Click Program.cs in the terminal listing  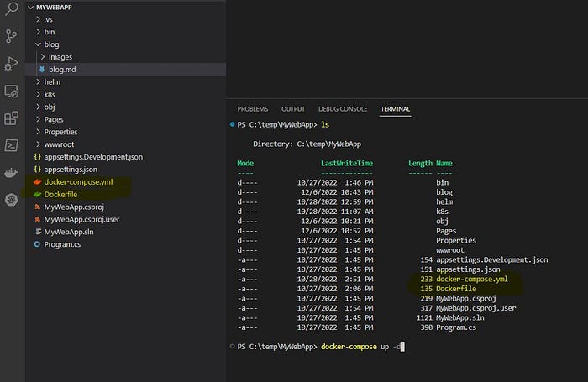pyautogui.click(x=456, y=327)
